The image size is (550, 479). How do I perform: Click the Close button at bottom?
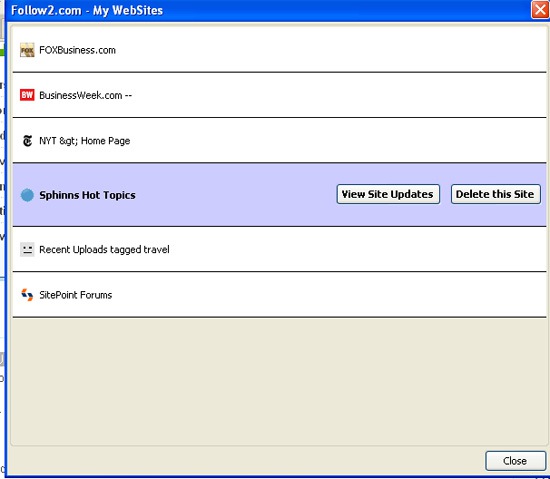(x=515, y=461)
